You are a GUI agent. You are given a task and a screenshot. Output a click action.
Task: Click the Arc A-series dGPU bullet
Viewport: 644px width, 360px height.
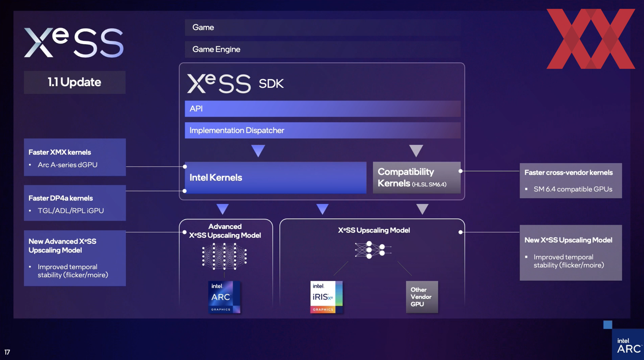click(67, 165)
